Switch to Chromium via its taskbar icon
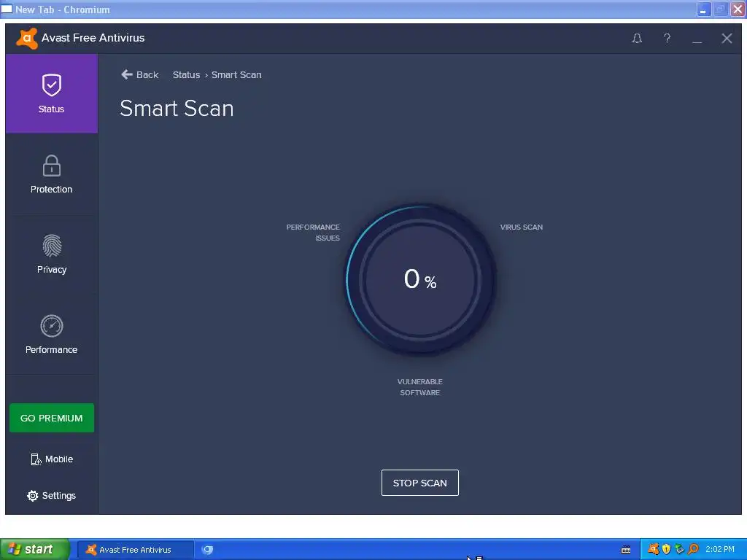 207,550
